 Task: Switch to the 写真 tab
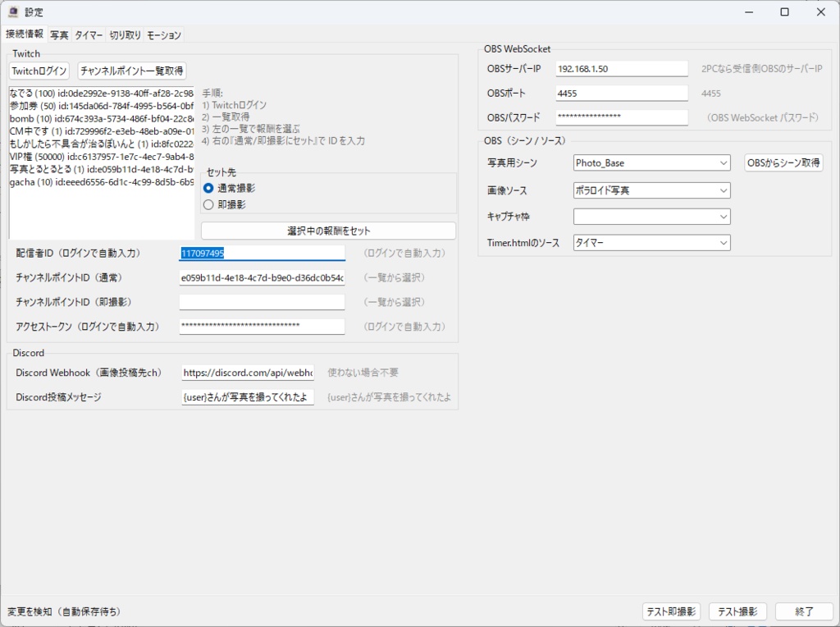point(59,35)
